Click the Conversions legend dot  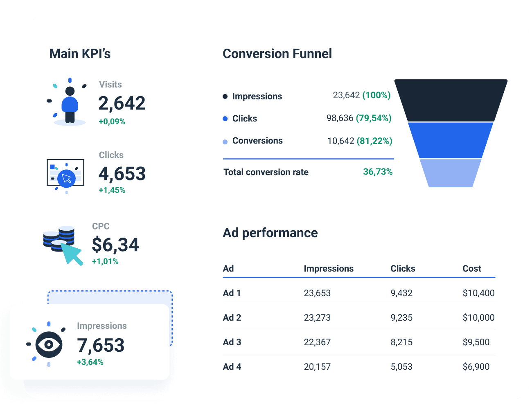(225, 141)
